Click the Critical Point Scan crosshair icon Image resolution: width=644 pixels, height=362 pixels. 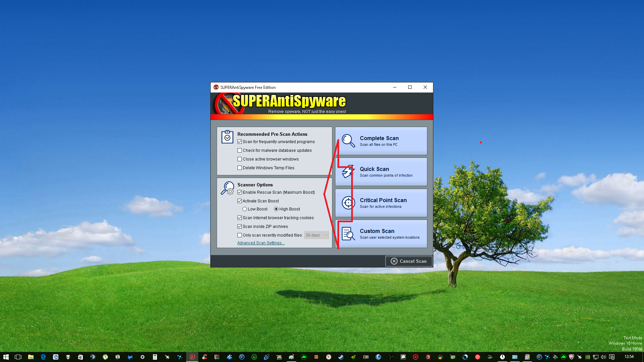coord(348,203)
